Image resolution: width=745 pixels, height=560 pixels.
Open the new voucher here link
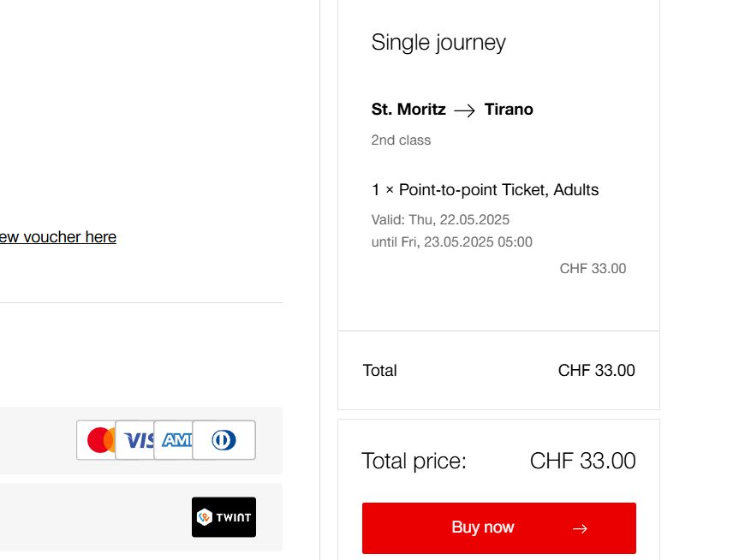pyautogui.click(x=58, y=237)
